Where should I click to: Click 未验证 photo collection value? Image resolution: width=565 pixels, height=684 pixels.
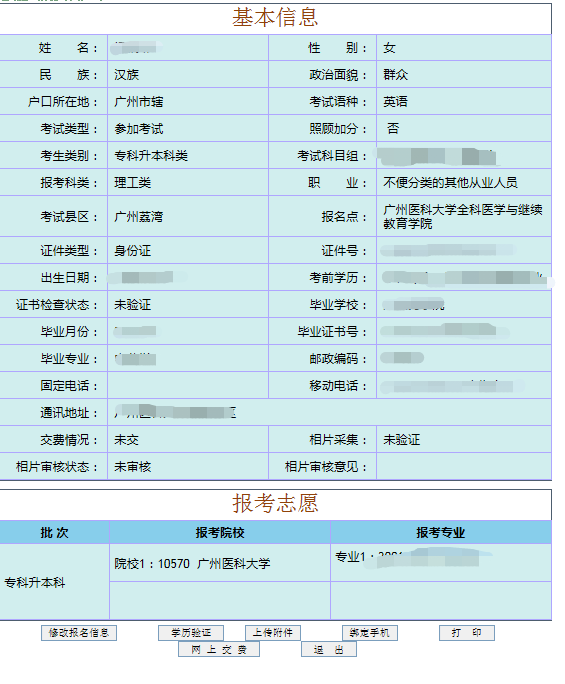401,440
